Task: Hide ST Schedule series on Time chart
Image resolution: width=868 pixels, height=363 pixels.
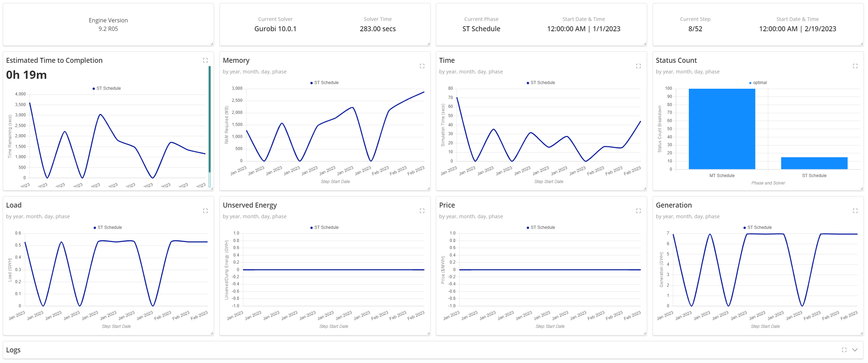Action: pos(541,82)
